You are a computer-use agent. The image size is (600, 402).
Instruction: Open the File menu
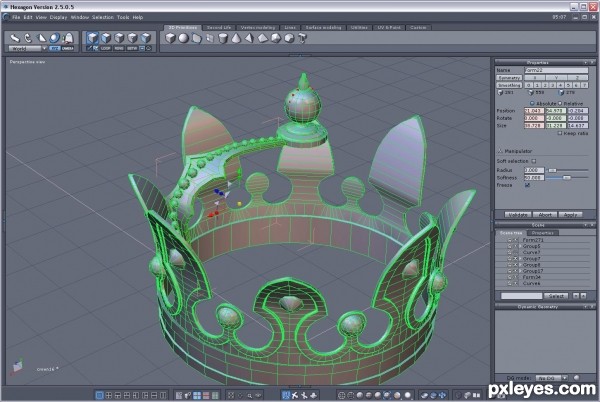click(16, 17)
